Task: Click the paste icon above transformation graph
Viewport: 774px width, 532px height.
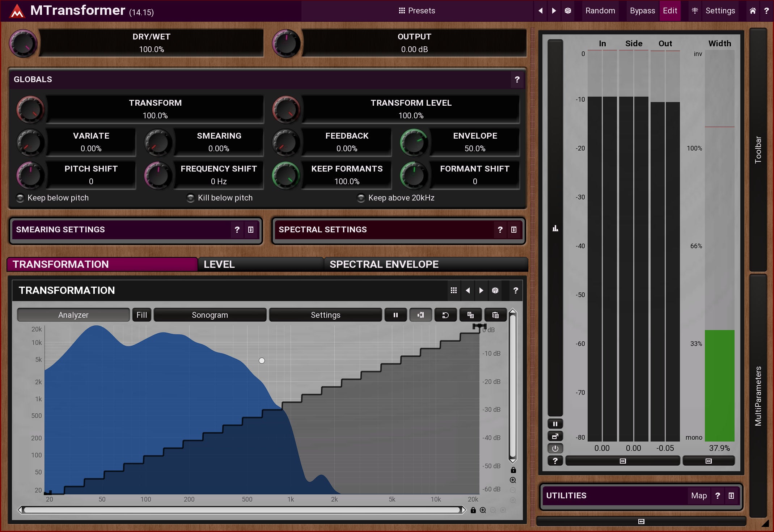Action: (495, 315)
